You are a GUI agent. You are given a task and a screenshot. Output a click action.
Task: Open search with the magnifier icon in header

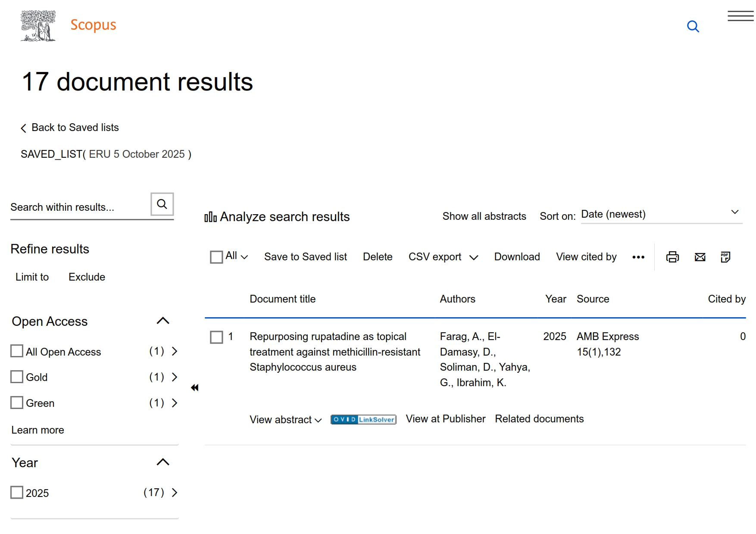(x=693, y=27)
